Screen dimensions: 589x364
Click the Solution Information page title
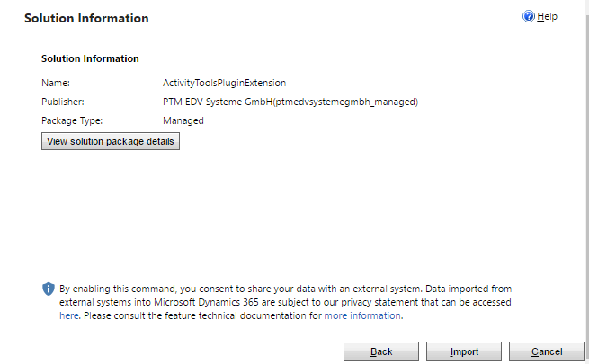(86, 18)
